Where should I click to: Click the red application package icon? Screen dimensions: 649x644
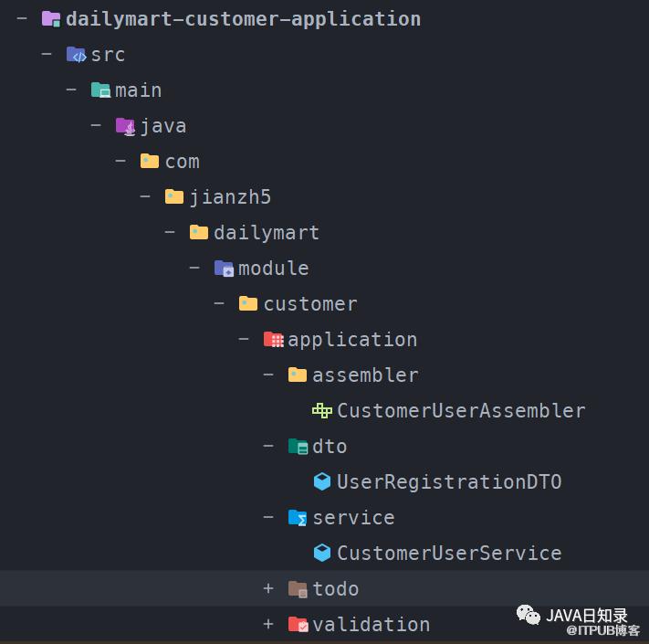[273, 340]
